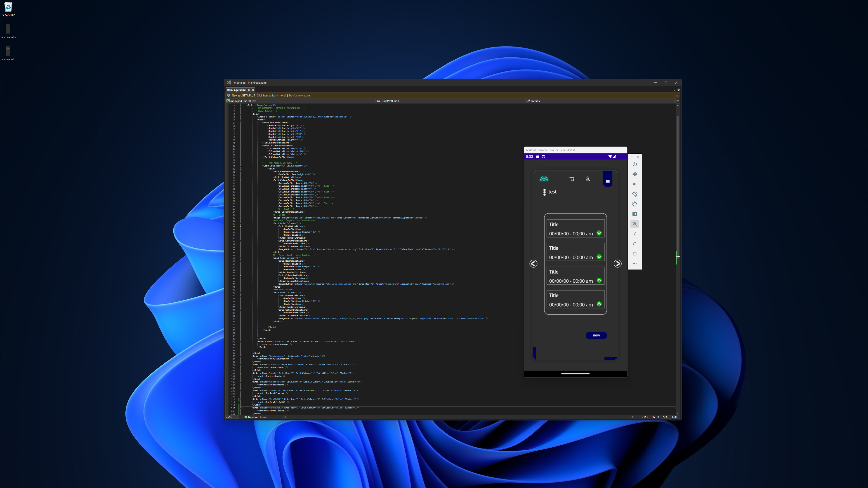Open the moovpad (net7.0-ios) project dropdown
The height and width of the screenshot is (488, 868).
click(301, 101)
